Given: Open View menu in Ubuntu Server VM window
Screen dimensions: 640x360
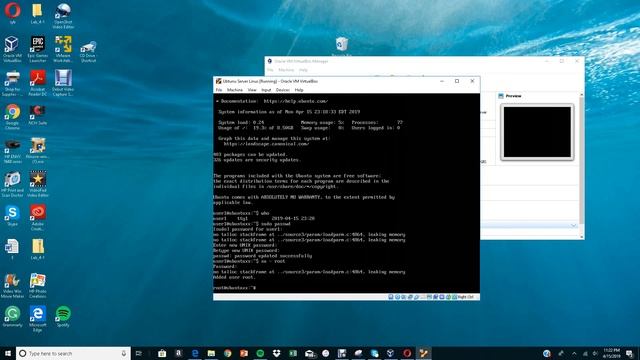Looking at the screenshot, I should [252, 90].
